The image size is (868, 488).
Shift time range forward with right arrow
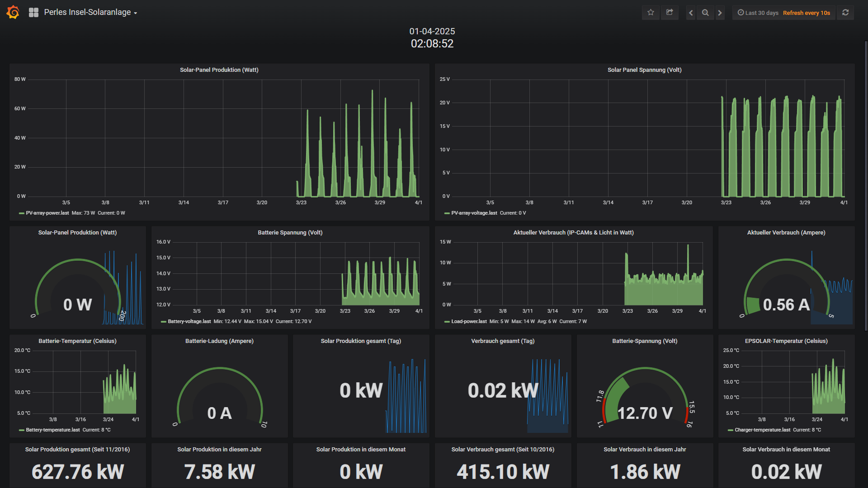720,13
